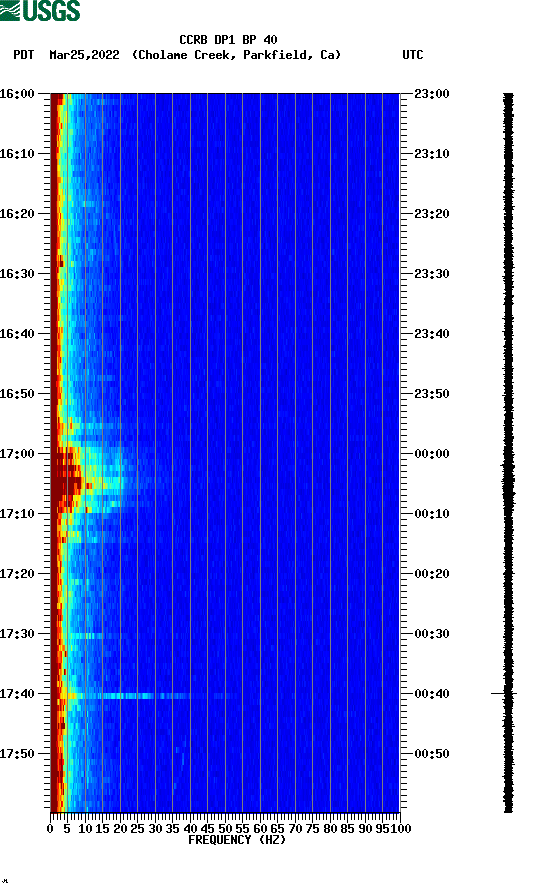Click the 17:20 PDT time label

17,574
